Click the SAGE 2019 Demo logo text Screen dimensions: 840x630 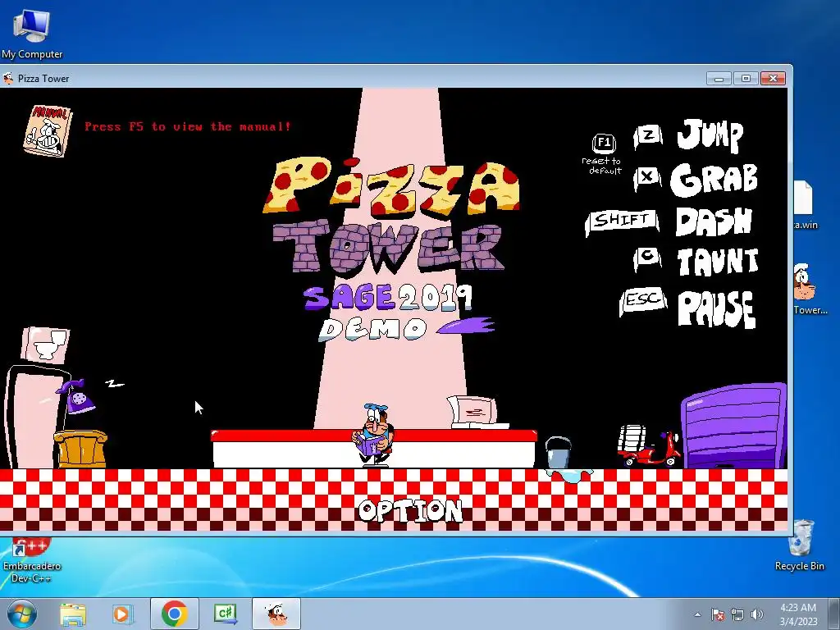[399, 313]
